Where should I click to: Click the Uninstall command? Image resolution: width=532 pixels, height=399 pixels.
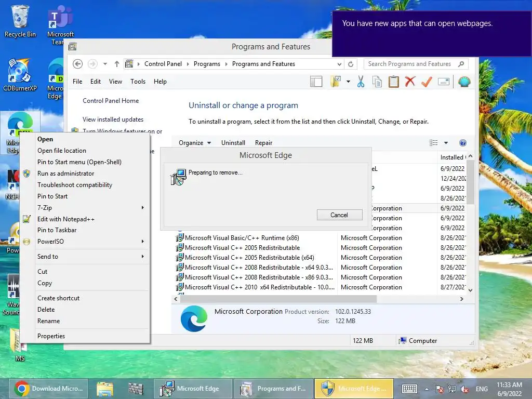(x=233, y=143)
